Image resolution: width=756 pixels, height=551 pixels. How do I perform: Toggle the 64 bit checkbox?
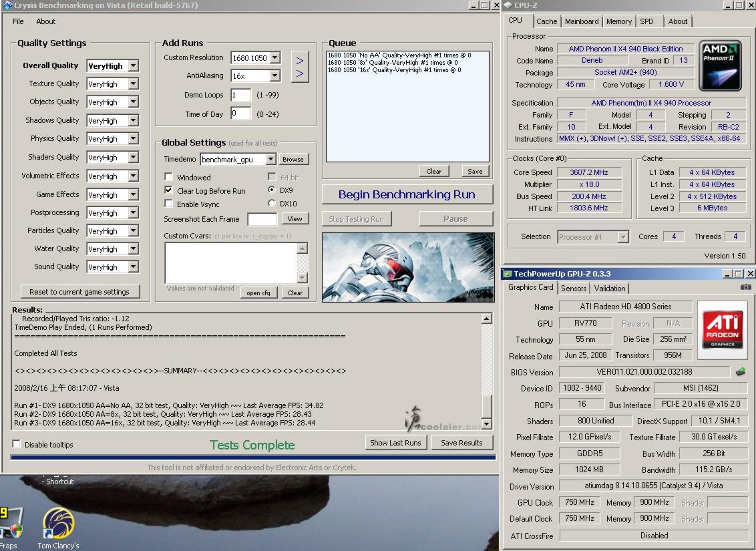click(x=271, y=176)
